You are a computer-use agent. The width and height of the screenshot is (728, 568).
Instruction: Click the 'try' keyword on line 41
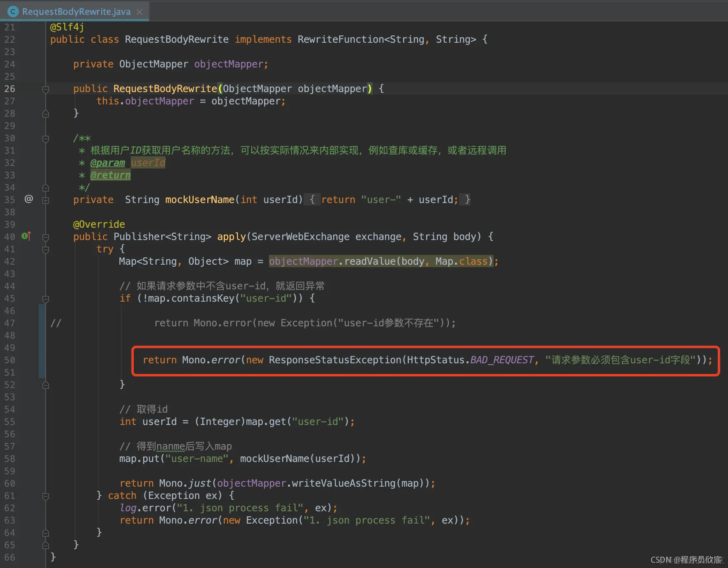coord(105,249)
